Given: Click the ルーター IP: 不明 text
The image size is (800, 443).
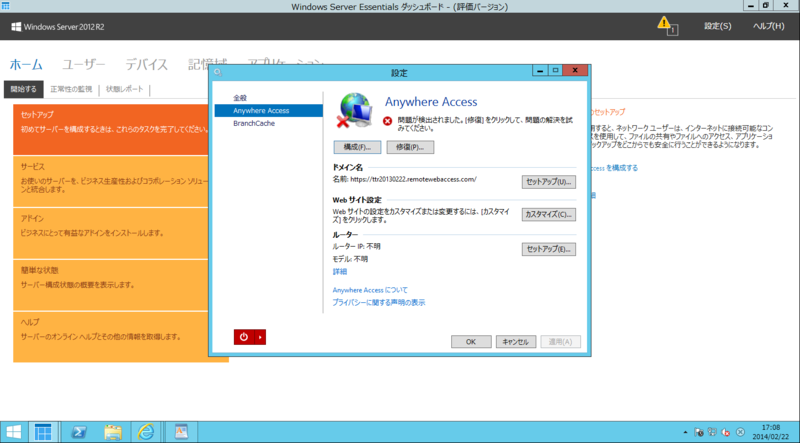Looking at the screenshot, I should click(x=357, y=247).
